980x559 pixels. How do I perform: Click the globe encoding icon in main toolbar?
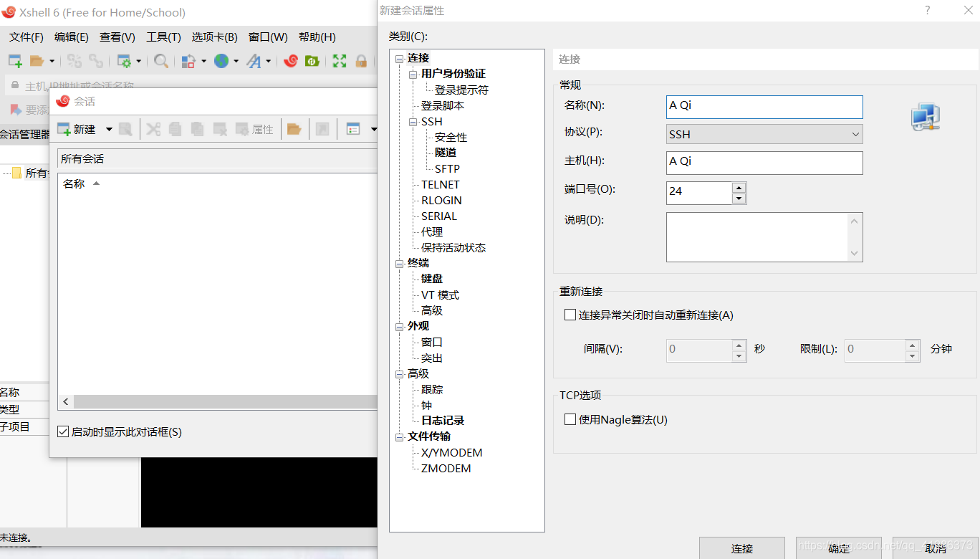(x=221, y=61)
